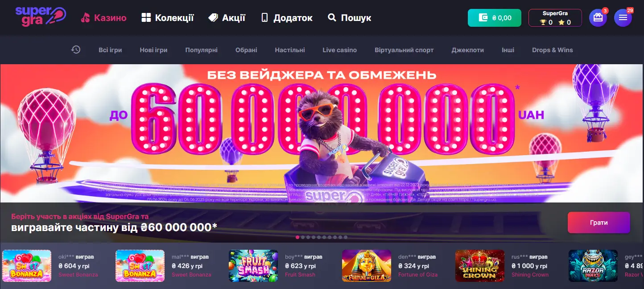Click the wallet balance ₴ 0,00 button
Screen dimensions: 644x289
pos(495,18)
